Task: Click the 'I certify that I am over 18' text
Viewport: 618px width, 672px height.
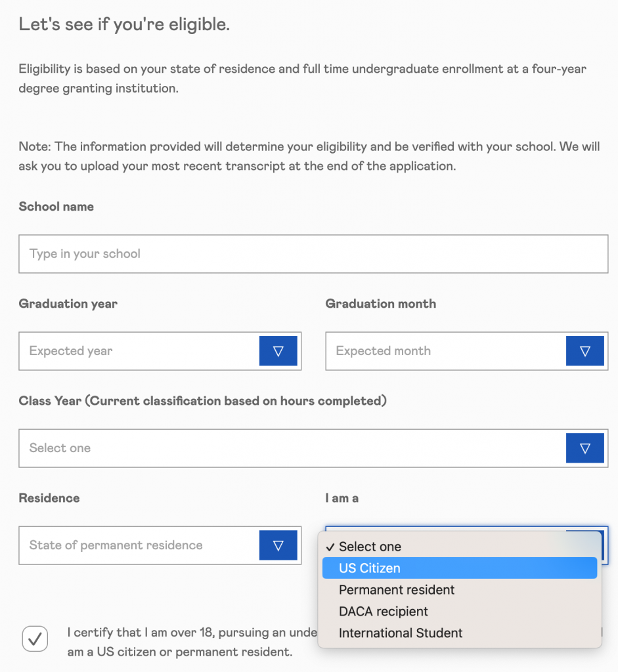Action: (192, 633)
